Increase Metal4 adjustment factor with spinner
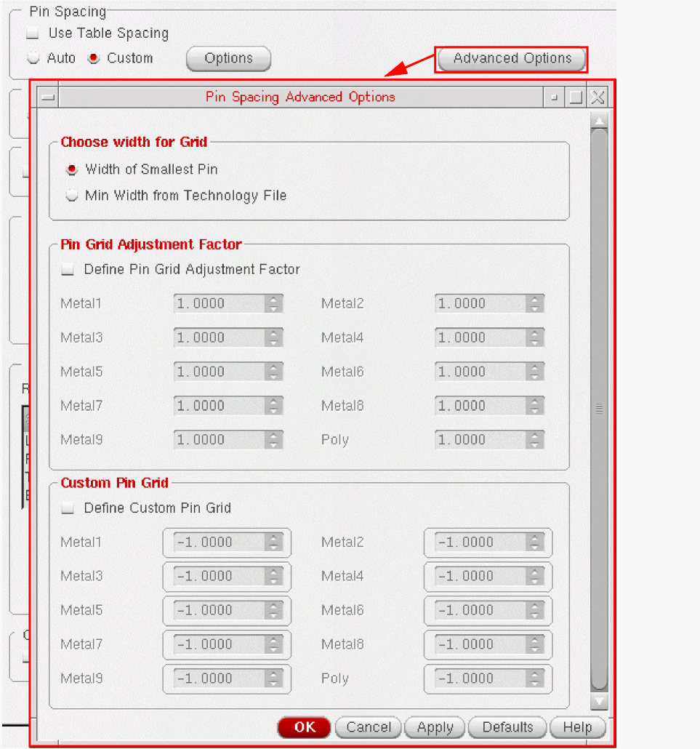700x749 pixels. coord(535,334)
